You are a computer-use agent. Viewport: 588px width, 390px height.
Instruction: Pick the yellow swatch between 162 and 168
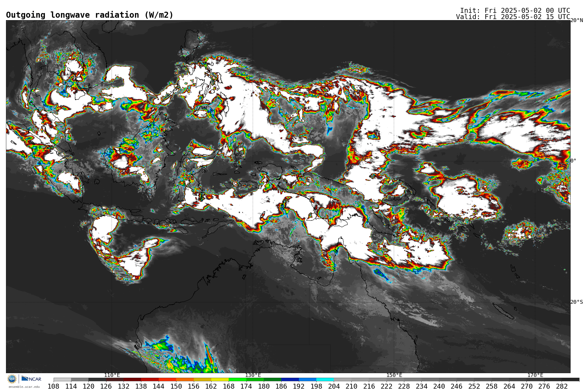220,380
